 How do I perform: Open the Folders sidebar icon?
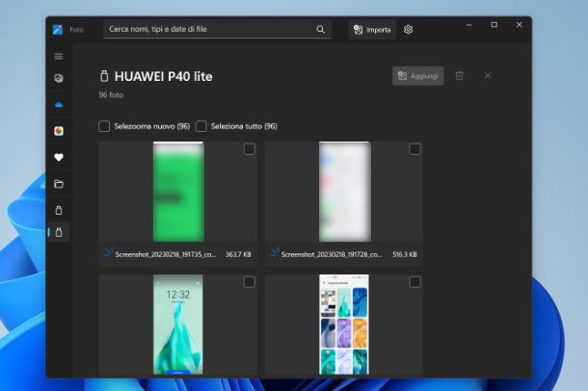pos(59,184)
